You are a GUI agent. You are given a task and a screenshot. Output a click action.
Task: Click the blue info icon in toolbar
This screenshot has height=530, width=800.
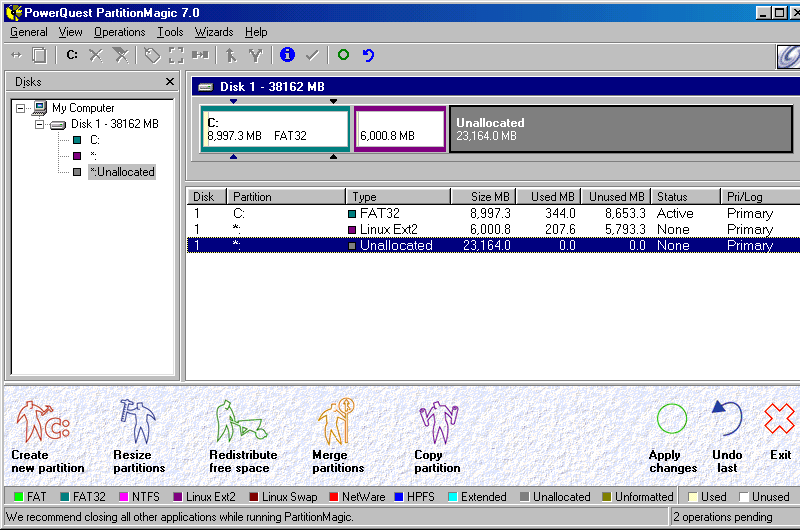tap(288, 55)
